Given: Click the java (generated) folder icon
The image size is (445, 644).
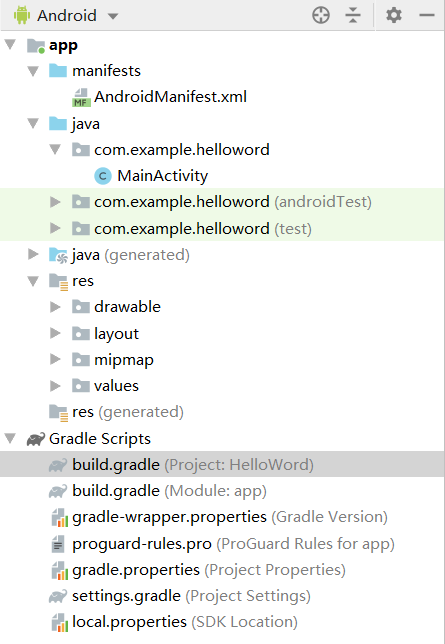Looking at the screenshot, I should click(58, 255).
